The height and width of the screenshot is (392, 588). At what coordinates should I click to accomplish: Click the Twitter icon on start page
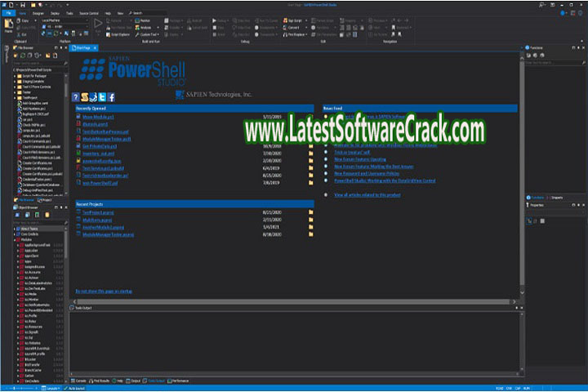102,97
